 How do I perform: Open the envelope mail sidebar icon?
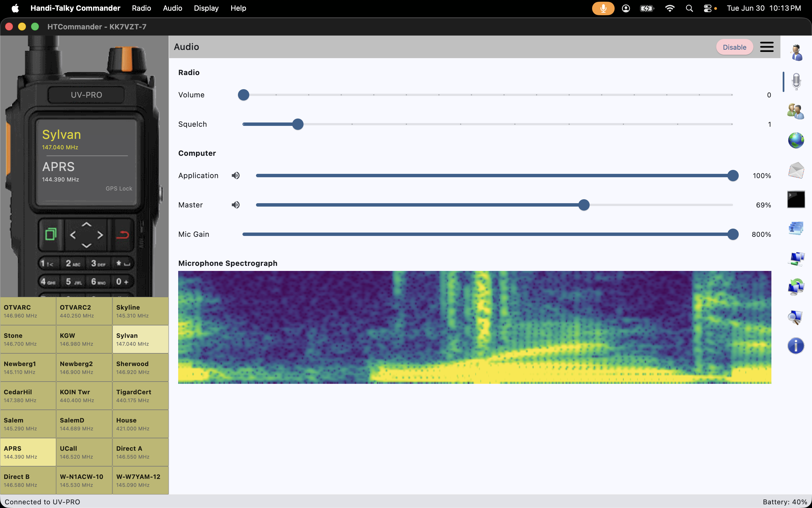coord(796,170)
